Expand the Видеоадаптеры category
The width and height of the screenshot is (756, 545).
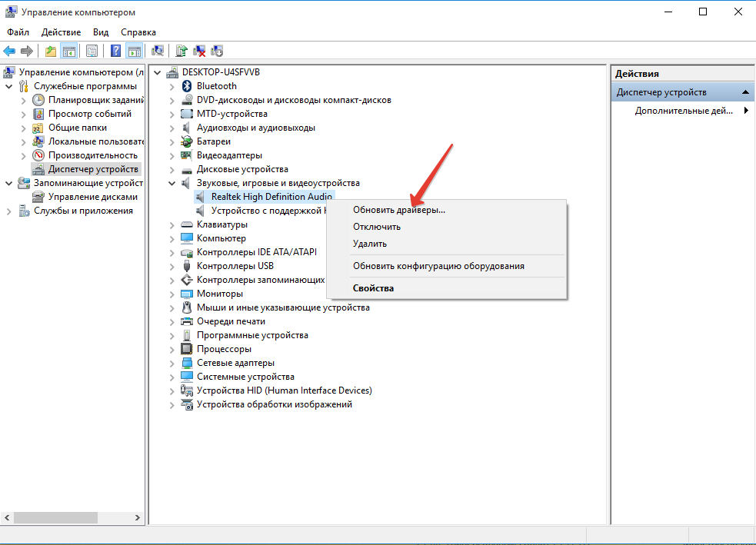[x=172, y=155]
